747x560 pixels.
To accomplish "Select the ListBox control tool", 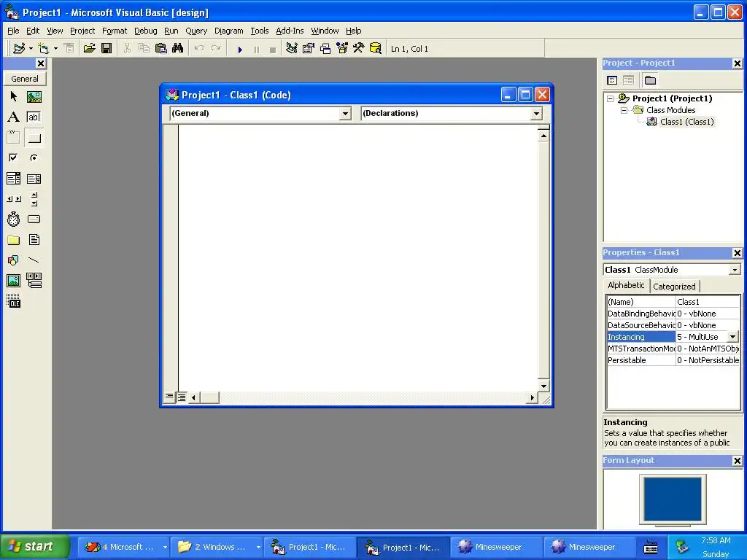I will 34,179.
